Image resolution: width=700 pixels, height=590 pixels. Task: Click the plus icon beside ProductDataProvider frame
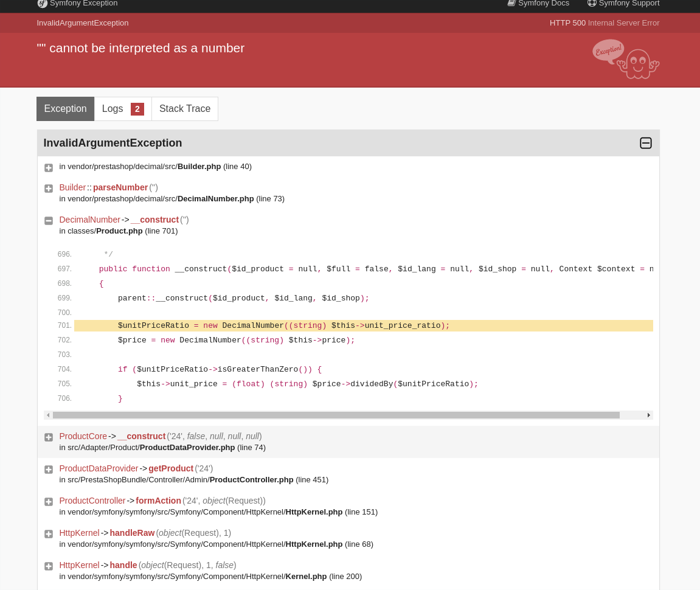point(49,470)
